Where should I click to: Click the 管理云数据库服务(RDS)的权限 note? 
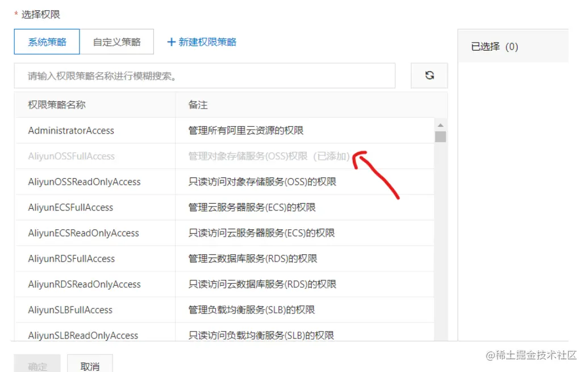[x=252, y=258]
